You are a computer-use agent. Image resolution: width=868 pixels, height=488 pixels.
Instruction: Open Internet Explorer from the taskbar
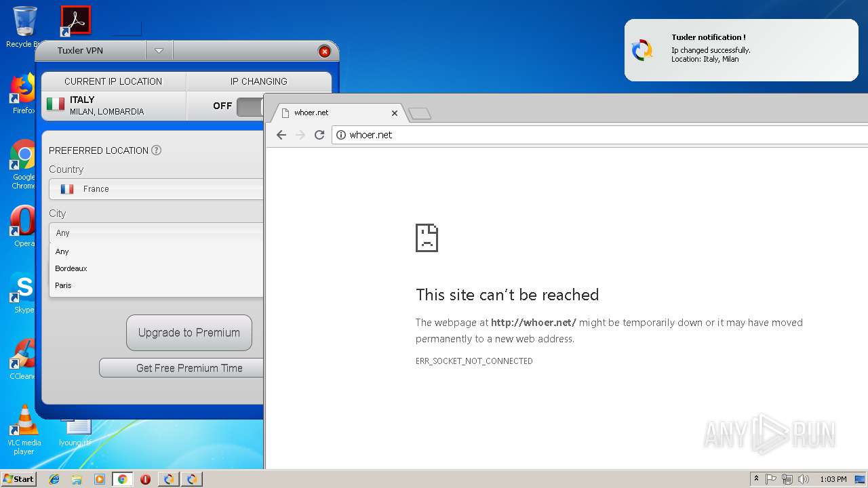pyautogui.click(x=54, y=479)
